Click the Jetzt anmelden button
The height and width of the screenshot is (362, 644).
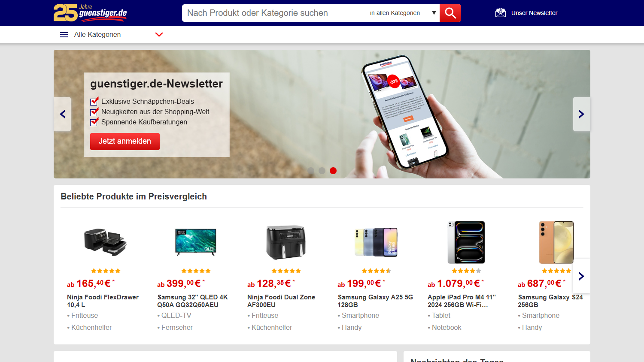click(125, 142)
